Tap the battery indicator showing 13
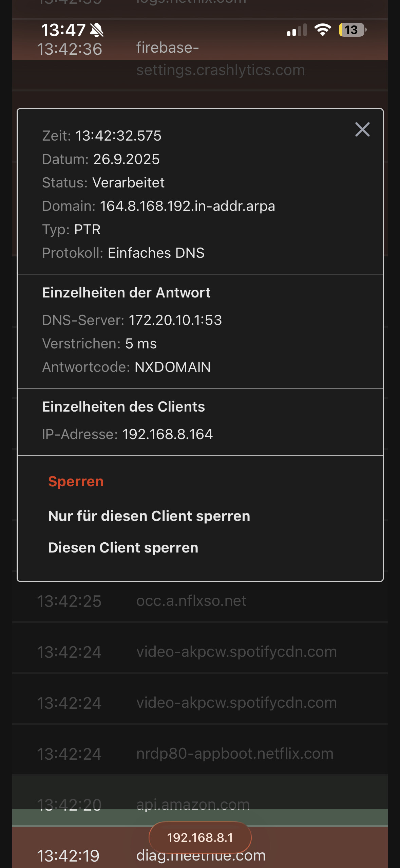This screenshot has width=400, height=868. [x=352, y=30]
